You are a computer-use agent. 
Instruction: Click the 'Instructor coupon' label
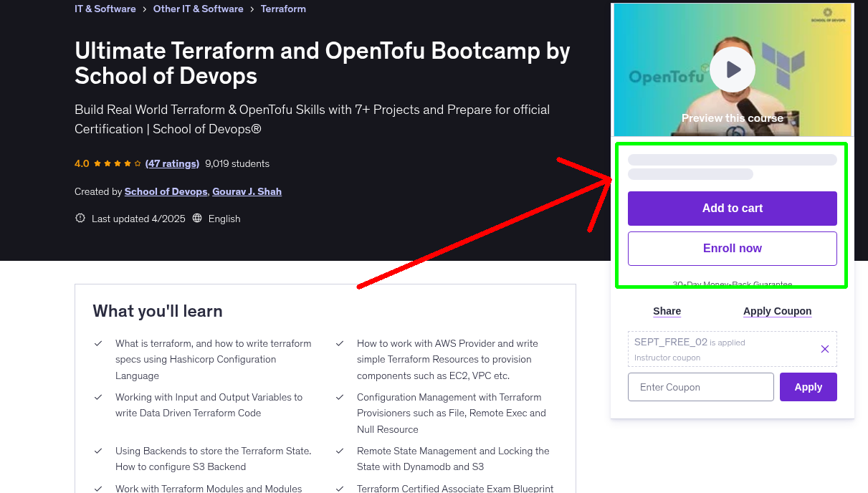click(x=667, y=358)
